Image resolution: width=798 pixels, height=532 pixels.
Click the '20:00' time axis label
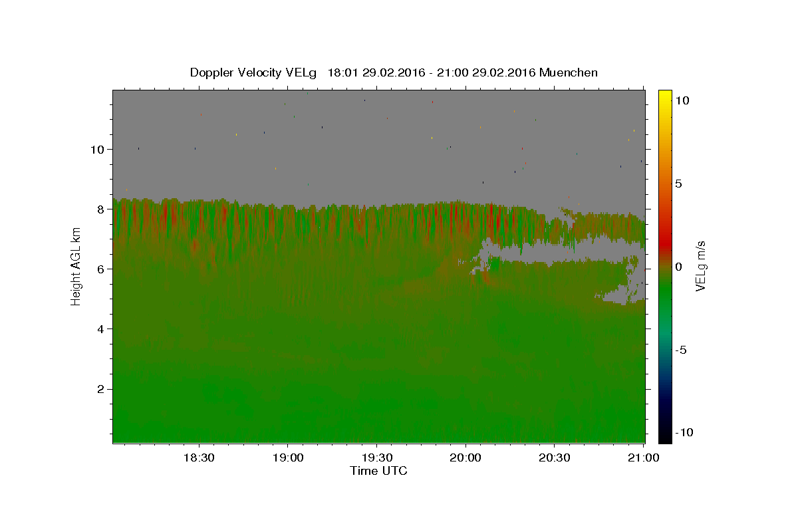click(x=465, y=458)
